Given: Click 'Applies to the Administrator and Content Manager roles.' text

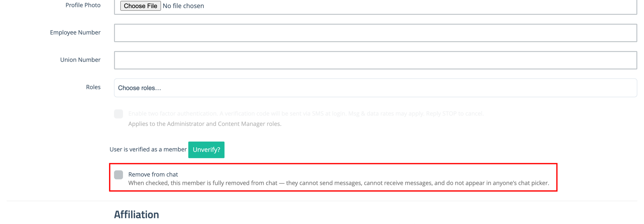Looking at the screenshot, I should click(x=205, y=124).
